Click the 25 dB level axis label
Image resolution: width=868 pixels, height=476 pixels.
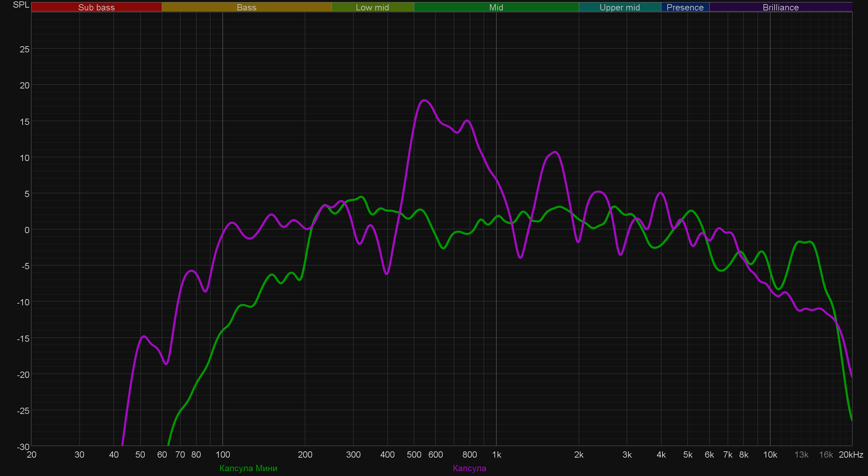(x=24, y=49)
